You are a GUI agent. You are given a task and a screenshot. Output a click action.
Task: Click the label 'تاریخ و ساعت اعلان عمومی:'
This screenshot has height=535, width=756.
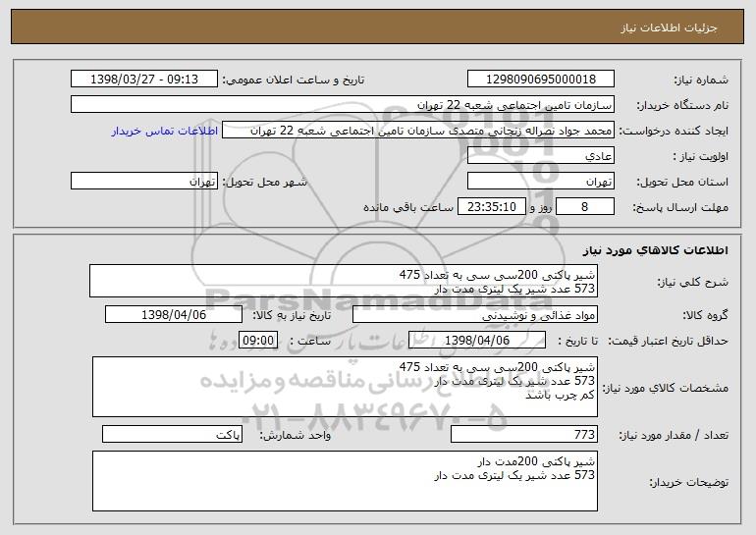click(294, 80)
